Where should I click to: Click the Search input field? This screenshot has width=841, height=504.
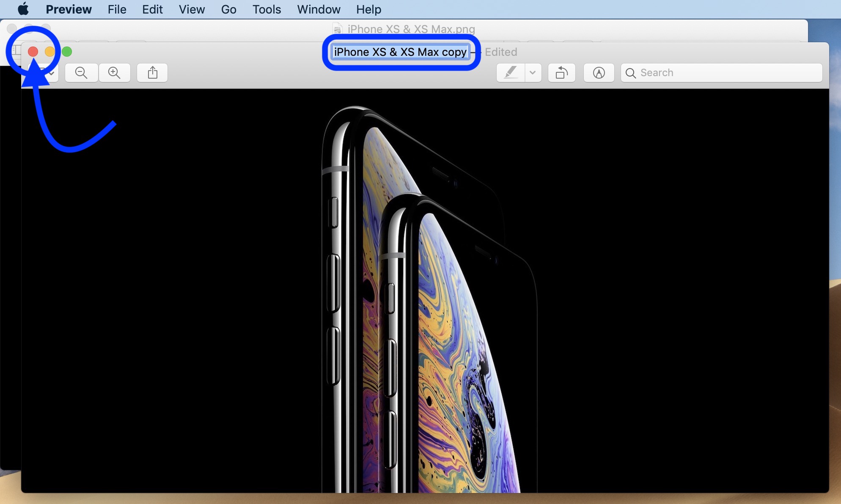pos(720,72)
